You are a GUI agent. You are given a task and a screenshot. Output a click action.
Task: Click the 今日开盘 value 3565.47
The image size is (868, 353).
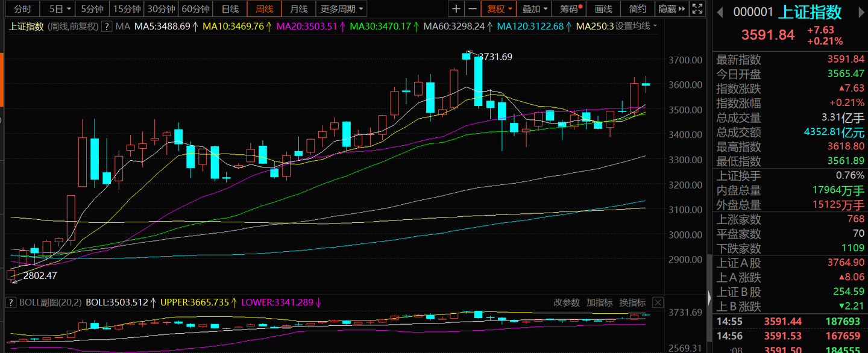[x=846, y=74]
